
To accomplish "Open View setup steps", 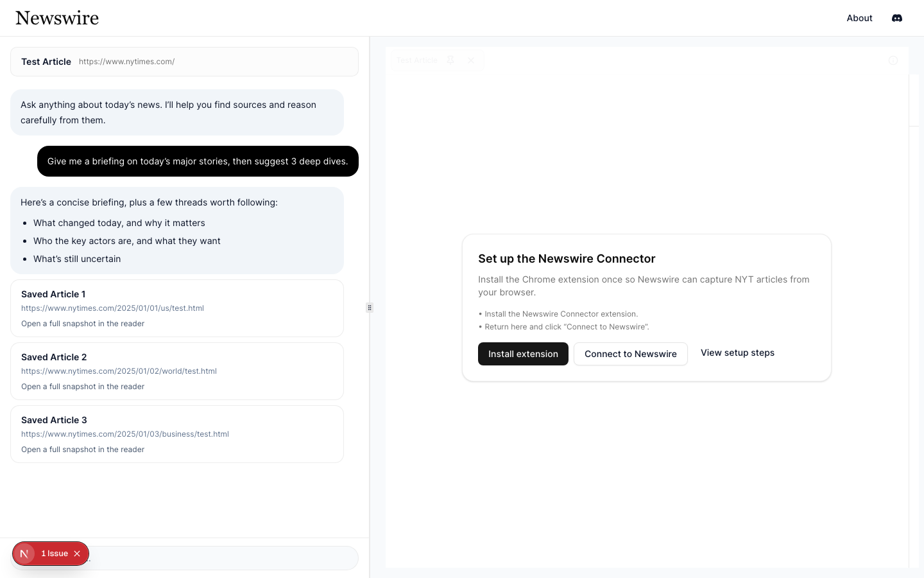I will coord(737,353).
